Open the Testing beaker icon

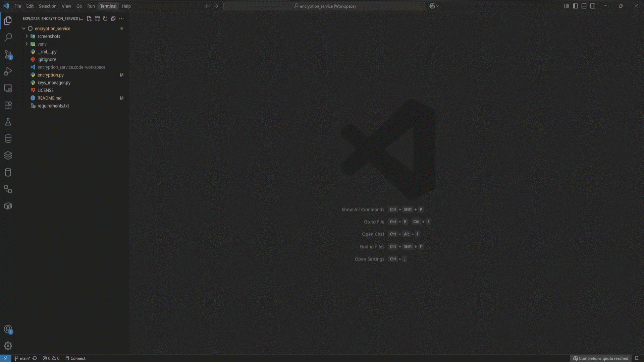pos(8,122)
